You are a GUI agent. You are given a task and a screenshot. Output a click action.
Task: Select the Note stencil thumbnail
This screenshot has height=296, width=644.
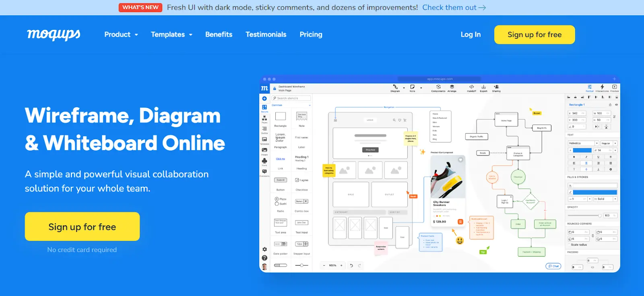[x=301, y=116]
